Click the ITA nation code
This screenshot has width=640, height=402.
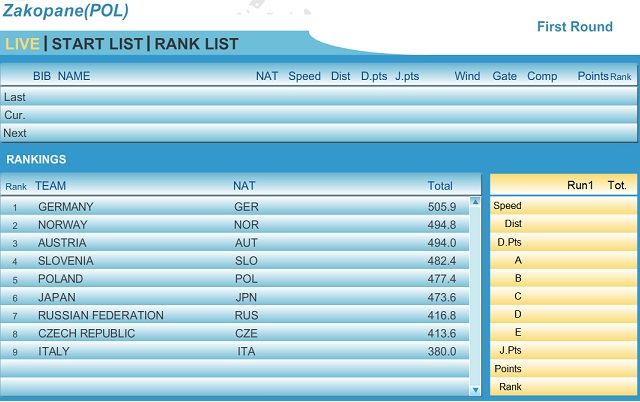[x=246, y=351]
